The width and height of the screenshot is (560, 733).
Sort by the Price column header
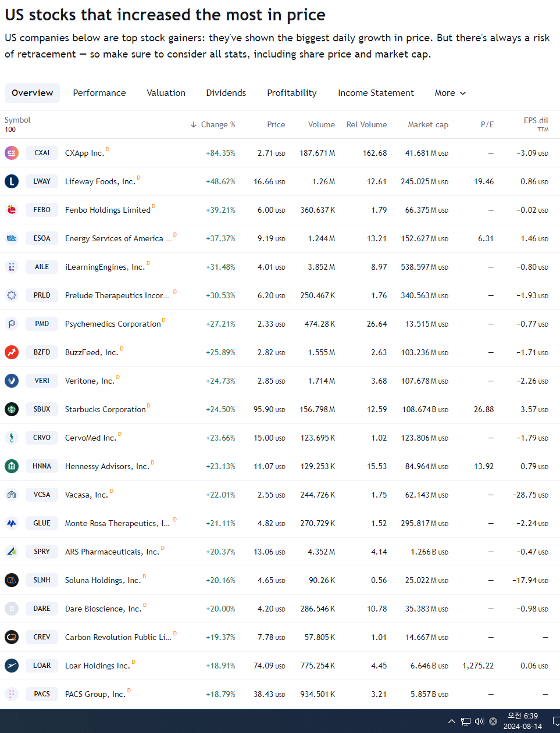[276, 124]
